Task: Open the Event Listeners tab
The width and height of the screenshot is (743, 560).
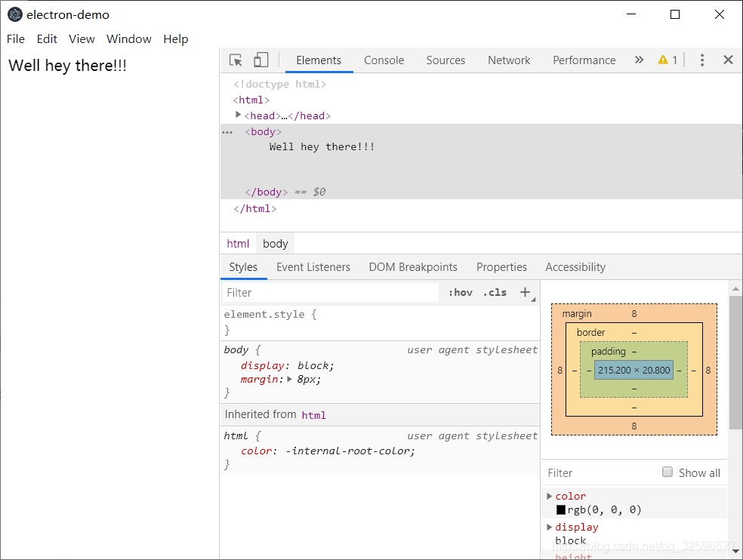Action: point(313,266)
